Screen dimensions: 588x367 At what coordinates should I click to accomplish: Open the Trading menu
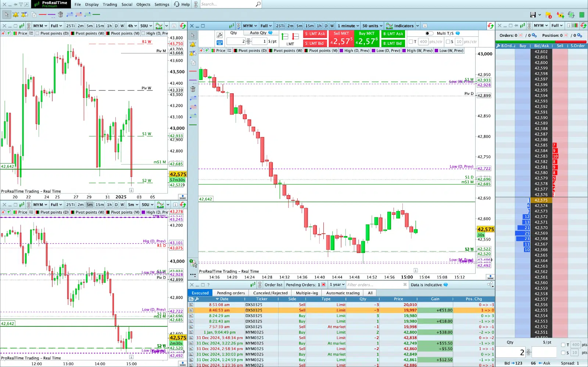(110, 4)
